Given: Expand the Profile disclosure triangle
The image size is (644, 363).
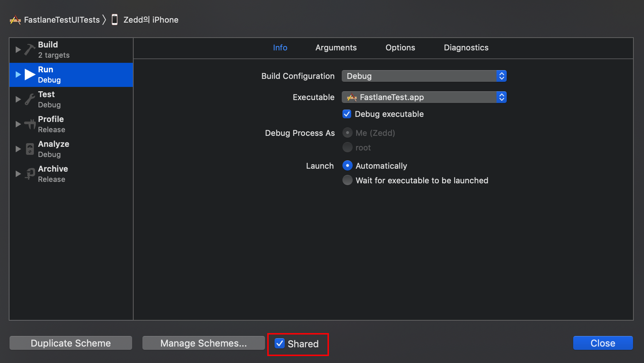Looking at the screenshot, I should coord(18,124).
